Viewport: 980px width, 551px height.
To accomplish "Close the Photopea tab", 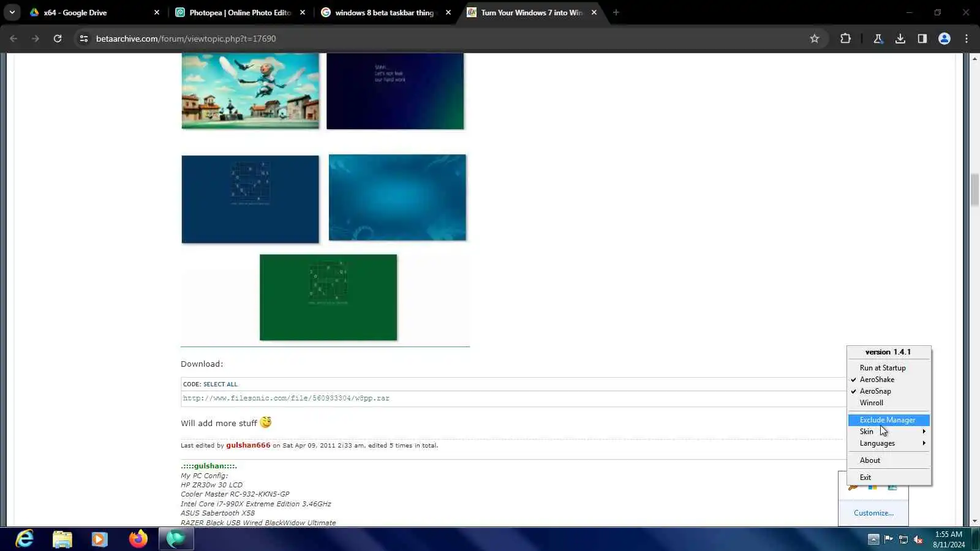I will [x=303, y=12].
